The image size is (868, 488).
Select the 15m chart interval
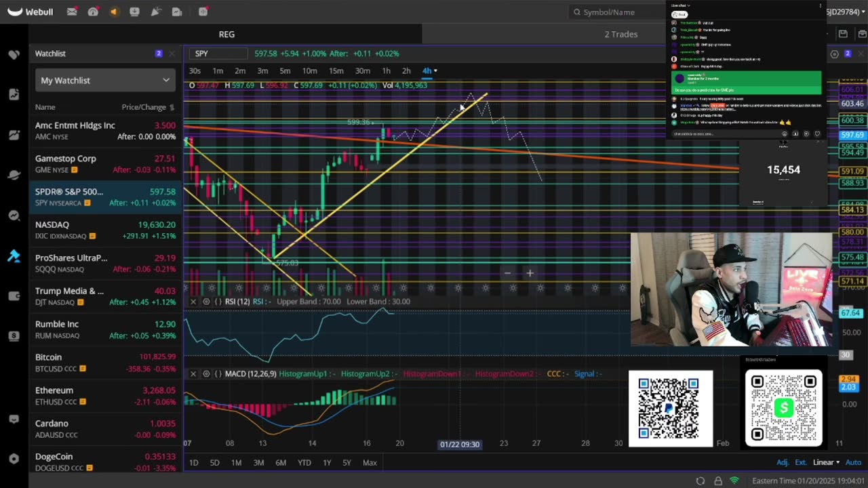coord(336,71)
